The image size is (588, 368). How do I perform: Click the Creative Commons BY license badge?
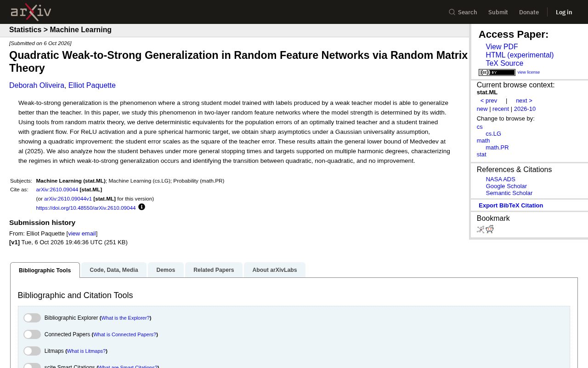[497, 72]
